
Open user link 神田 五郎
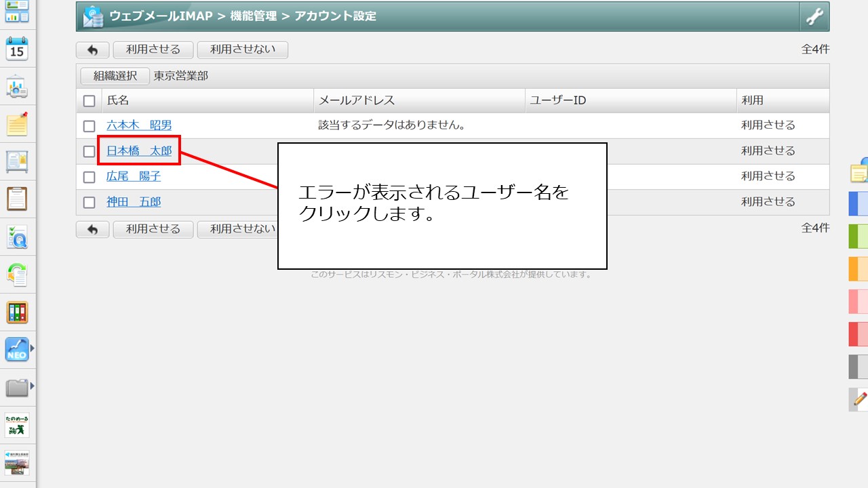pos(134,202)
